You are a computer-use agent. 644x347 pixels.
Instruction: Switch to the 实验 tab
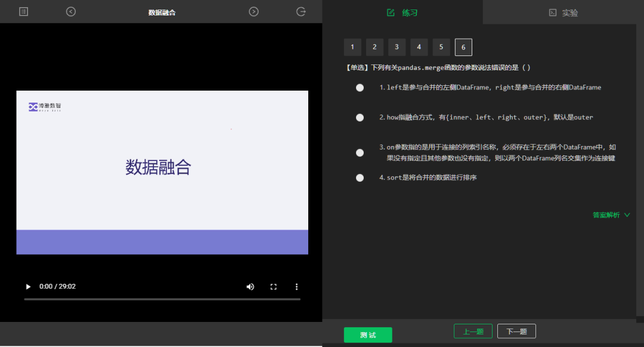(x=563, y=13)
